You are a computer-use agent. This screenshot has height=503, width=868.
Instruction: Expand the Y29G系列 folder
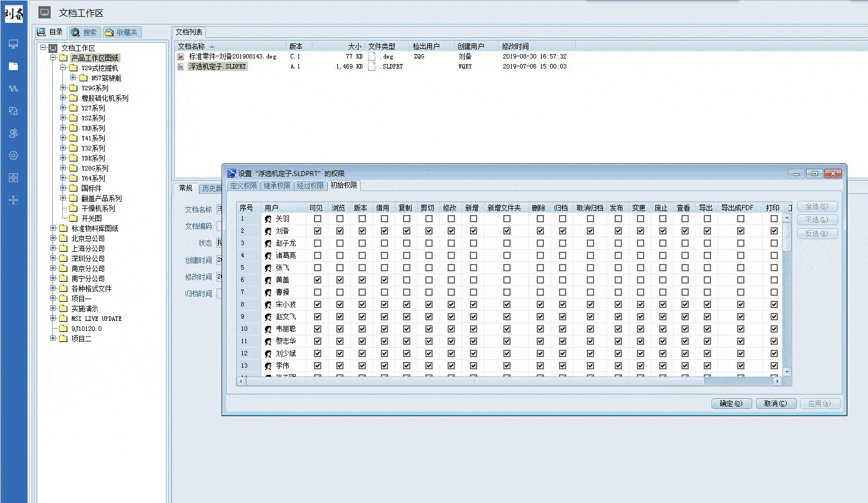[63, 87]
